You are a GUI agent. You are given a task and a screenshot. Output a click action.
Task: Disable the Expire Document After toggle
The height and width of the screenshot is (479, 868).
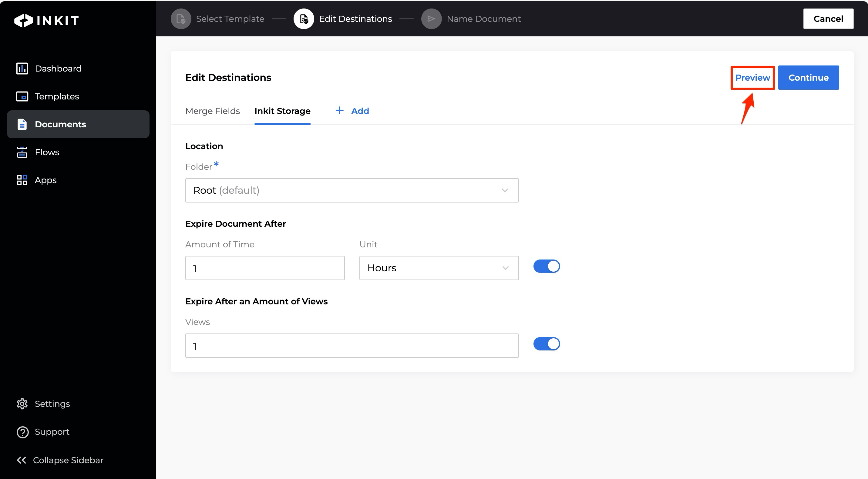pos(547,266)
